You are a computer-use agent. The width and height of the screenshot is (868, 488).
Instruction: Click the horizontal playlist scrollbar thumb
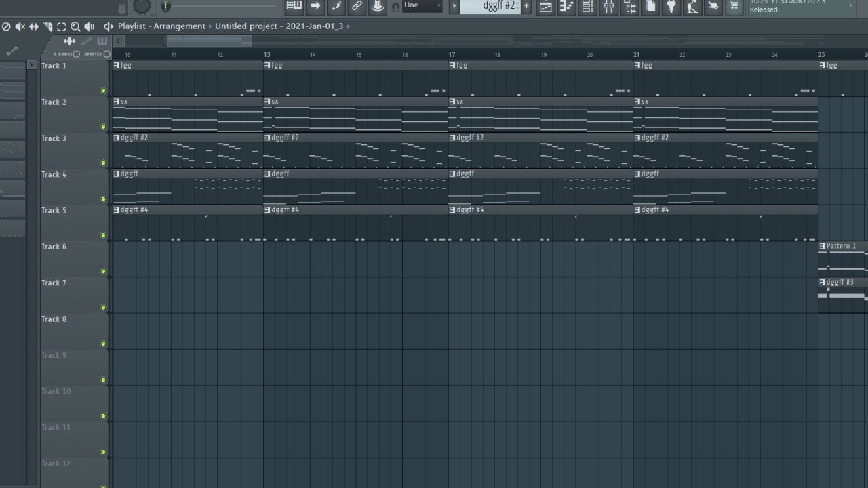210,41
